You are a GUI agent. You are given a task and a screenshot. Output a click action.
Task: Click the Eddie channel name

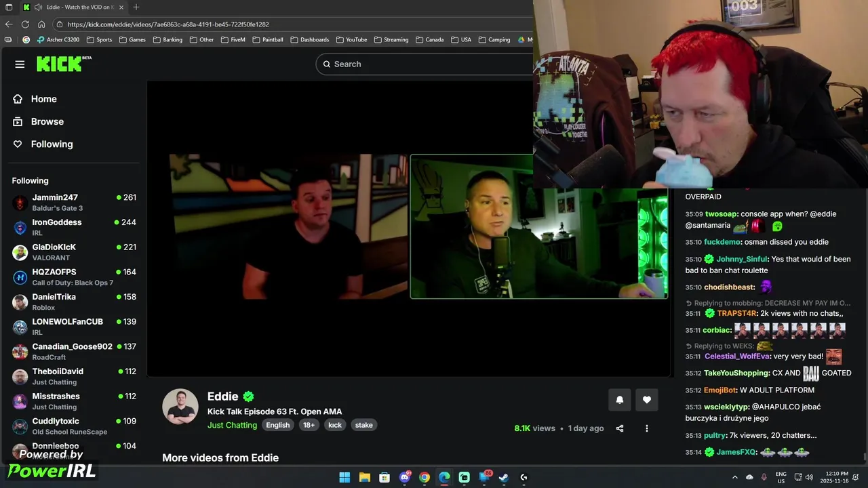(223, 396)
